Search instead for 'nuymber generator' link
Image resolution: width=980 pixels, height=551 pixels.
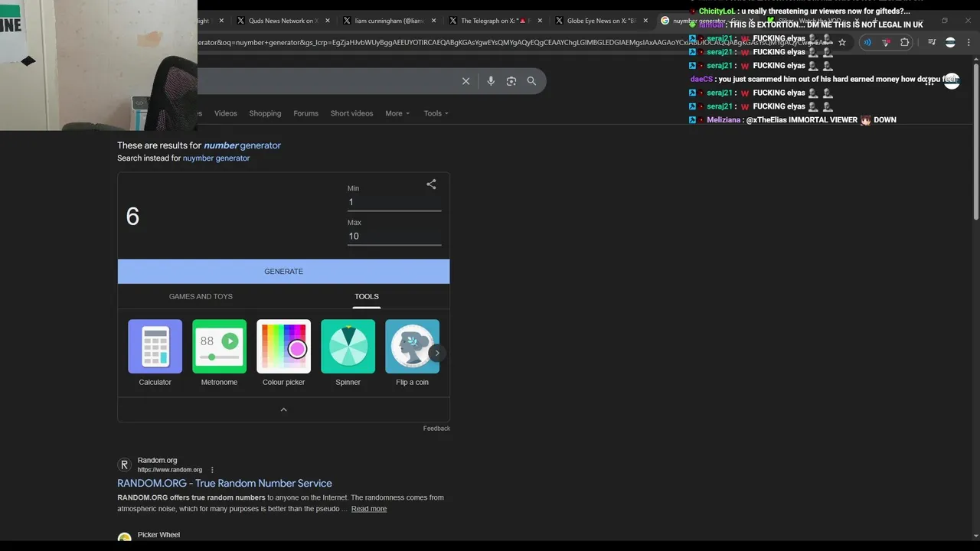(216, 158)
